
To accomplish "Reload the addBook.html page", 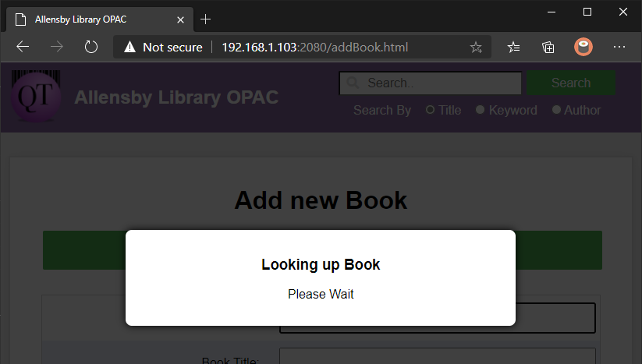I will pyautogui.click(x=91, y=47).
